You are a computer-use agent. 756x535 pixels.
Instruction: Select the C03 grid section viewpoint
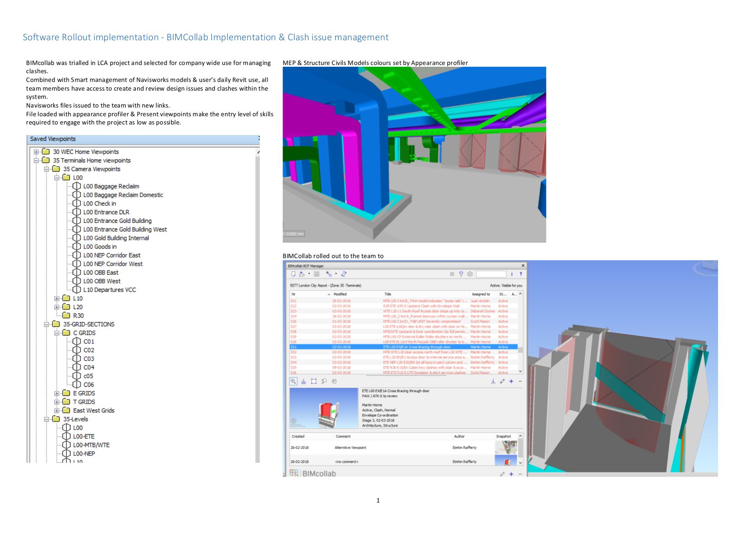point(89,359)
